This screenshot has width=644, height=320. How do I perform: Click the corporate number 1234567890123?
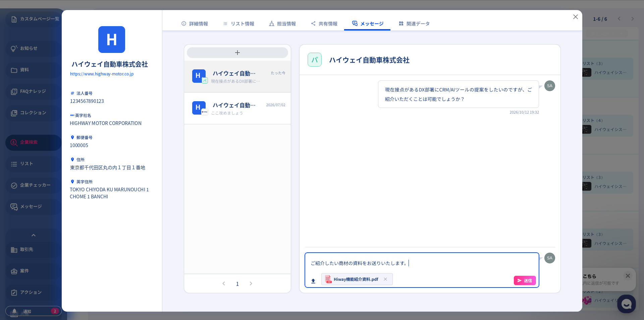[87, 101]
